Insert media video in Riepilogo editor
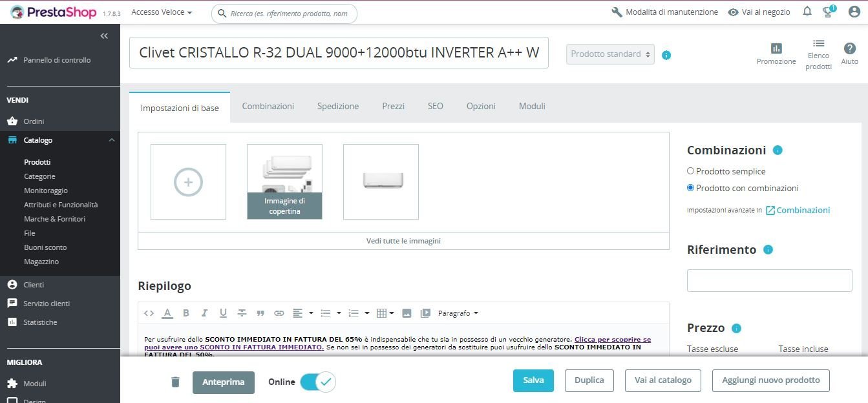This screenshot has width=868, height=403. click(x=425, y=313)
